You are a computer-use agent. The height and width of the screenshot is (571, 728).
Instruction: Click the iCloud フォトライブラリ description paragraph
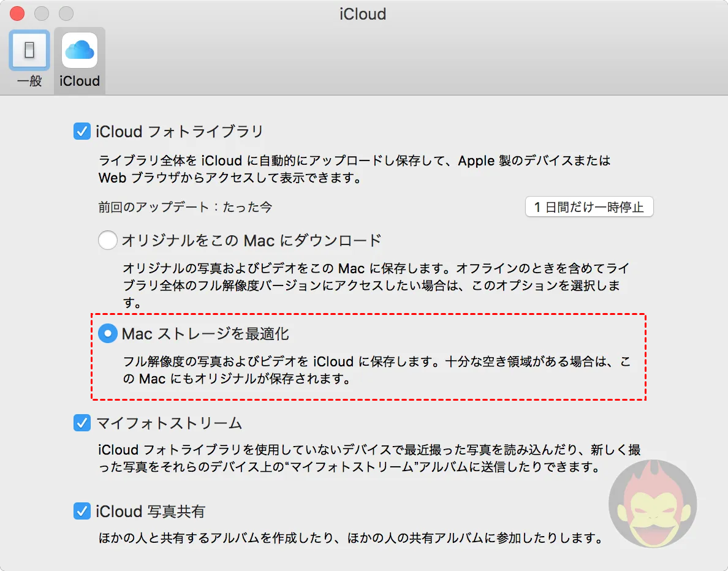pyautogui.click(x=354, y=170)
